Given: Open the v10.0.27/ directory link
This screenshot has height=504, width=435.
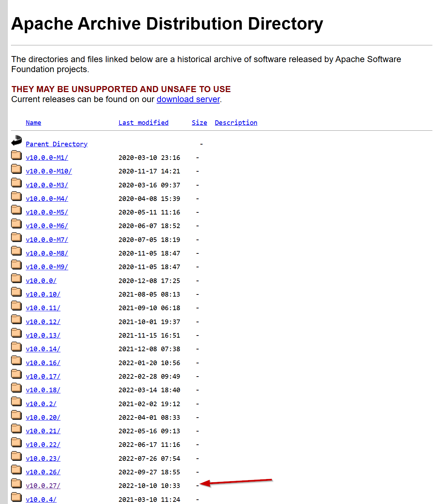Looking at the screenshot, I should click(x=43, y=486).
